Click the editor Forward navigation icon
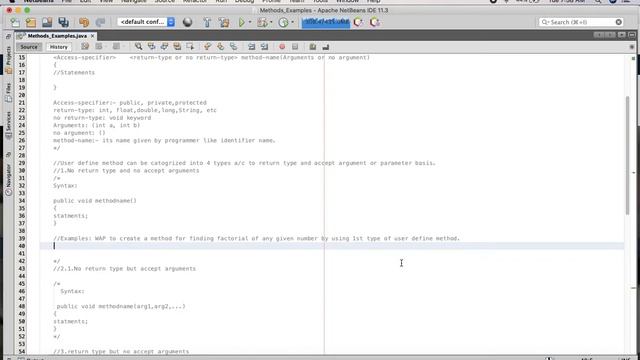The height and width of the screenshot is (360, 640). (117, 47)
